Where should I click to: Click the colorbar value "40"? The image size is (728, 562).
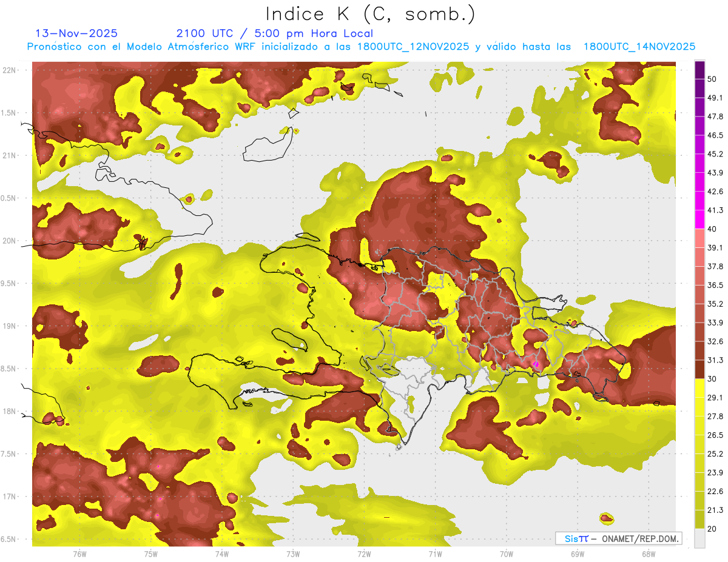(712, 229)
